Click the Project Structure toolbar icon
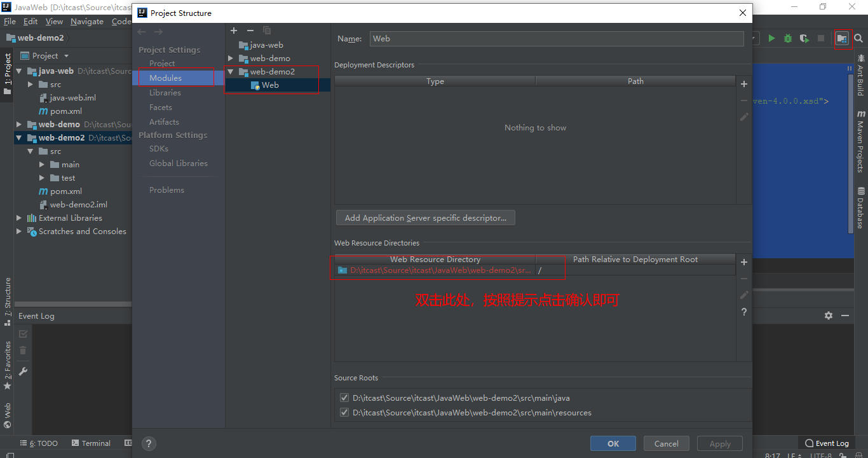The width and height of the screenshot is (868, 458). click(x=841, y=38)
